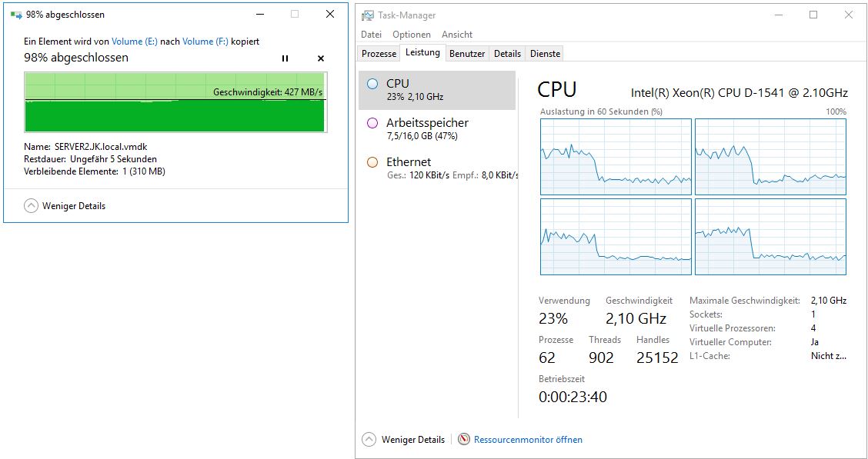Open Ressourcenmonitor öffnen link

pos(528,440)
